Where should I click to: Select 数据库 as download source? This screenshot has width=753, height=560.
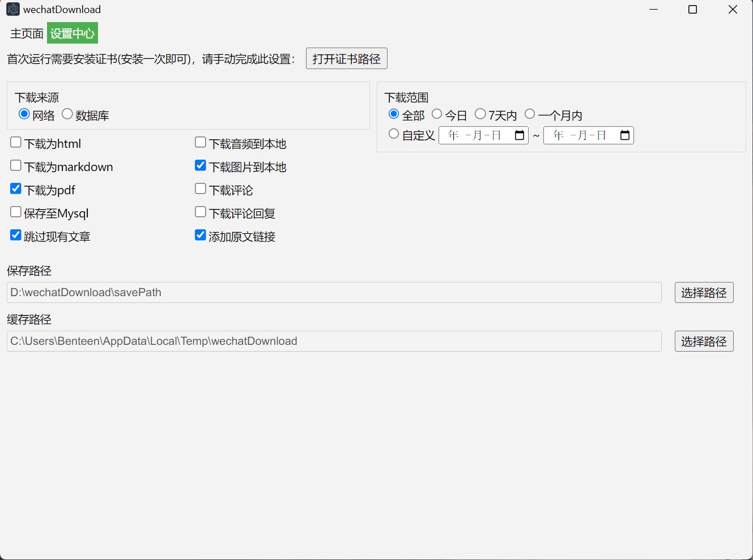coord(67,114)
